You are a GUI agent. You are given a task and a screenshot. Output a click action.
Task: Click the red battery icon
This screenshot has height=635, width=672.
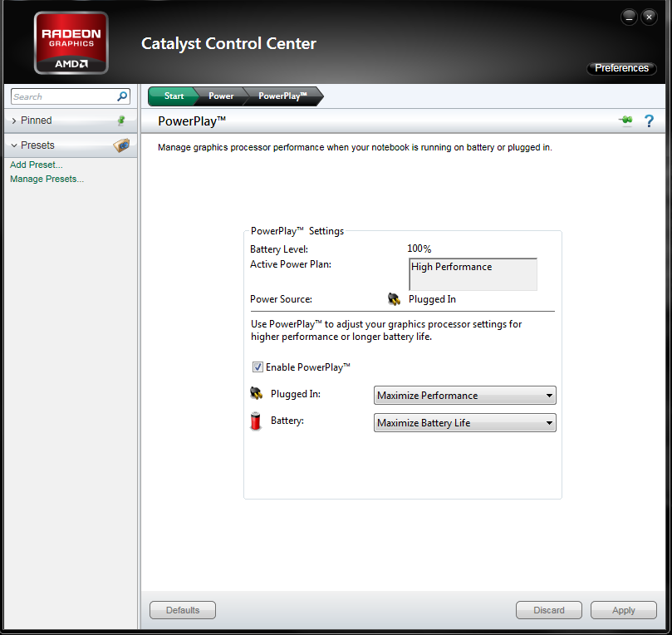256,421
